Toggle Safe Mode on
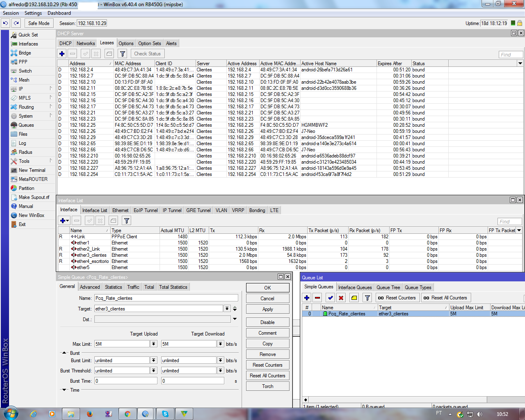 click(39, 23)
